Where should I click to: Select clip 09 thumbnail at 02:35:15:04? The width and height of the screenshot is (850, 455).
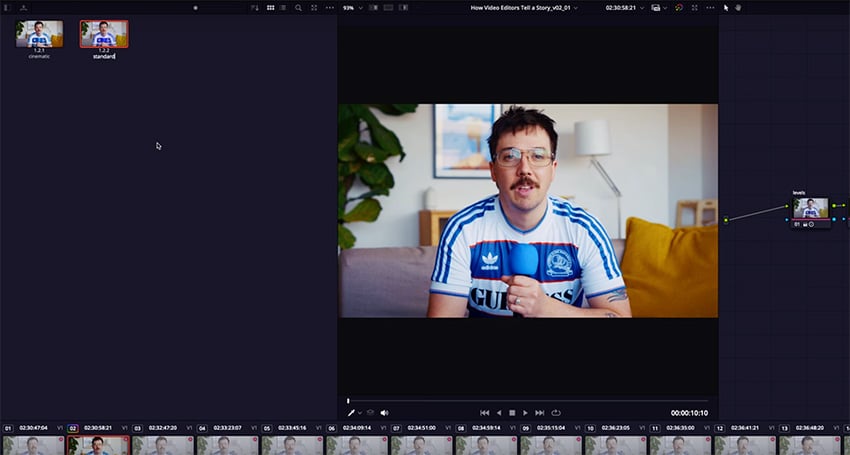click(551, 445)
